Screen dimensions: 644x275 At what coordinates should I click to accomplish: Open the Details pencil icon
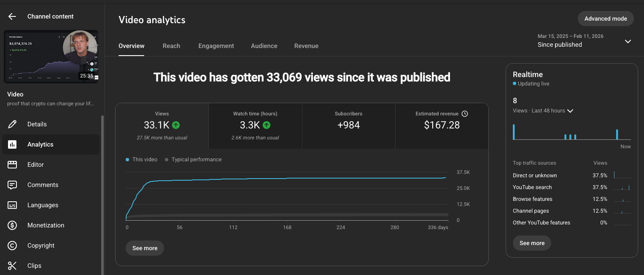(x=12, y=124)
